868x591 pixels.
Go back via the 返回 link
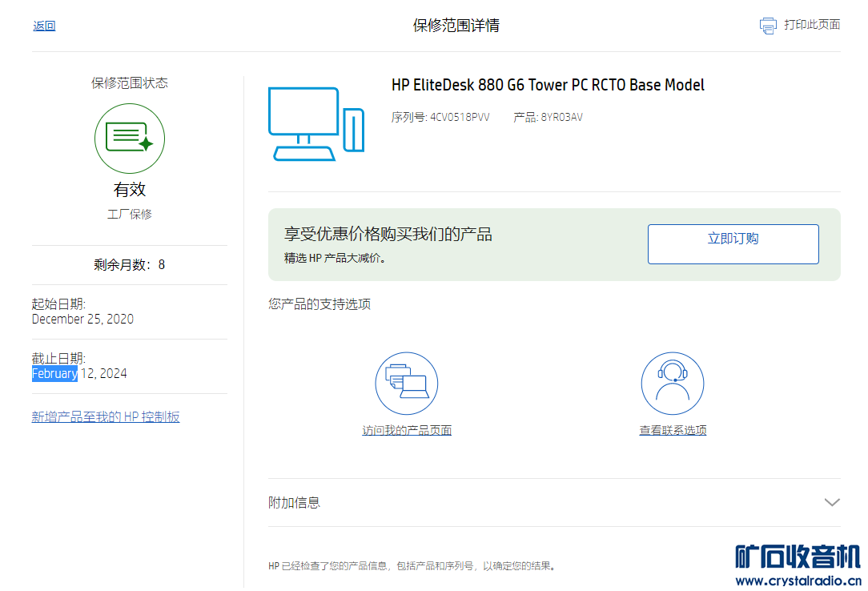(x=44, y=26)
